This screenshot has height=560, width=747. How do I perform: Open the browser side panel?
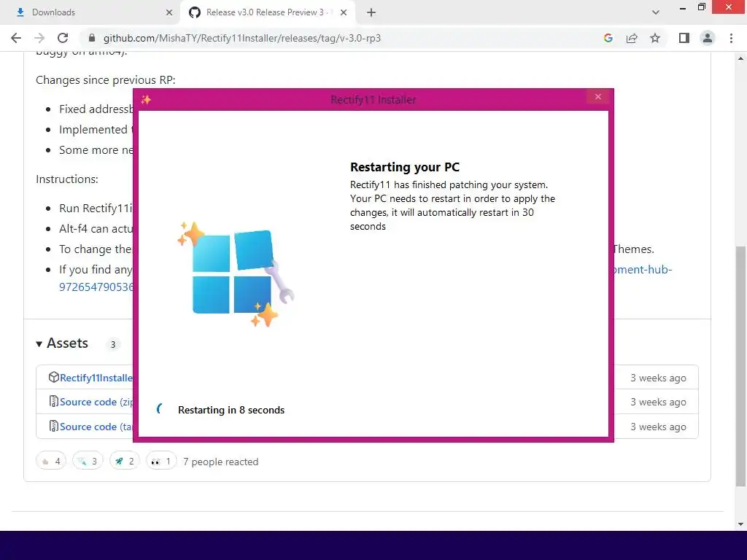684,38
